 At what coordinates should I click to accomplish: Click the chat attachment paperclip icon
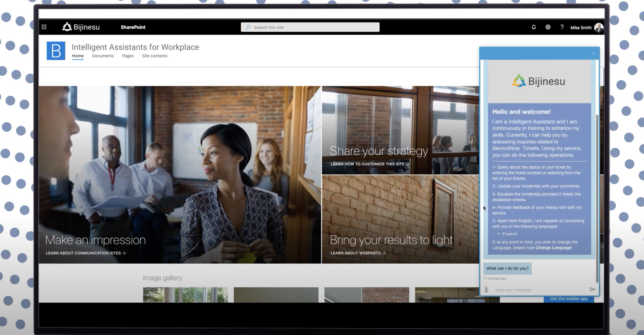486,290
